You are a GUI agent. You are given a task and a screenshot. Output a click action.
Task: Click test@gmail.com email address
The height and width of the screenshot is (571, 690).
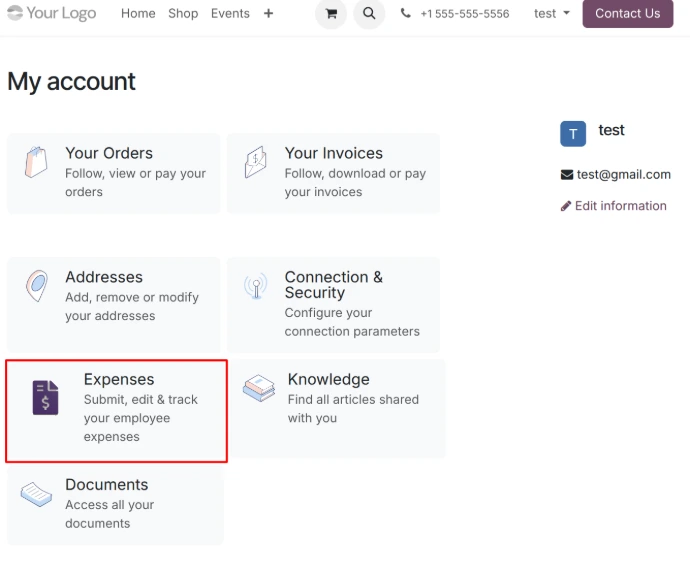tap(623, 174)
